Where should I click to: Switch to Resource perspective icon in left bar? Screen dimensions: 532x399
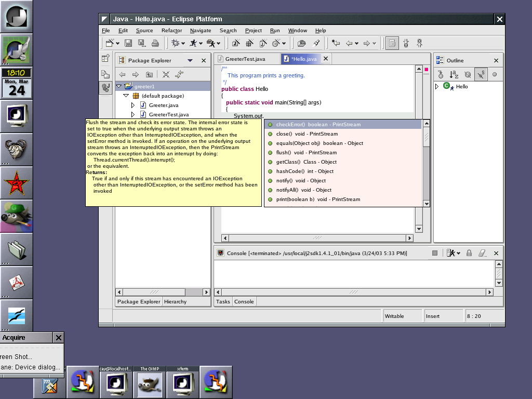click(105, 74)
